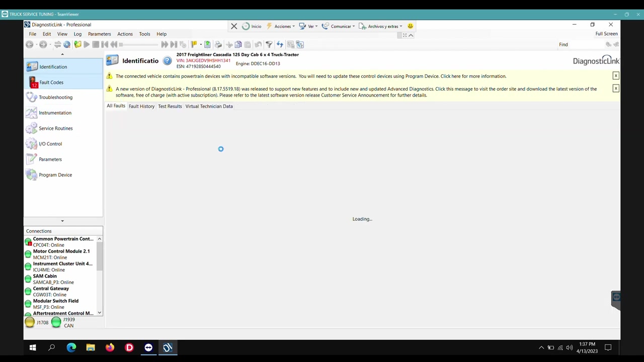This screenshot has width=644, height=362.
Task: Click the Stop log playback button
Action: point(96,45)
